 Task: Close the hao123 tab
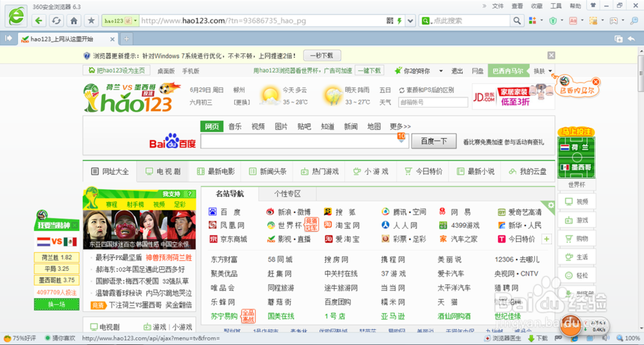[112, 39]
